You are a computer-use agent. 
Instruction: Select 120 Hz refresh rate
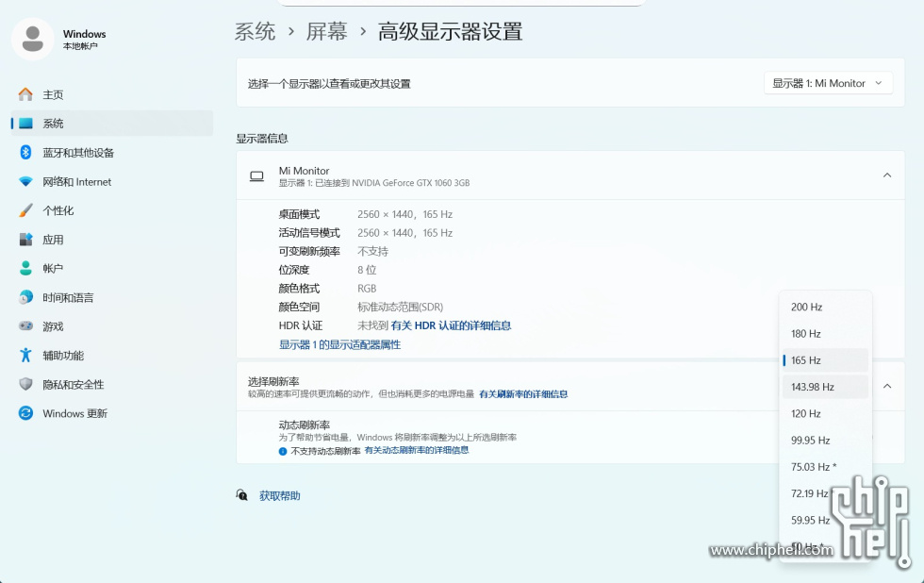tap(806, 413)
